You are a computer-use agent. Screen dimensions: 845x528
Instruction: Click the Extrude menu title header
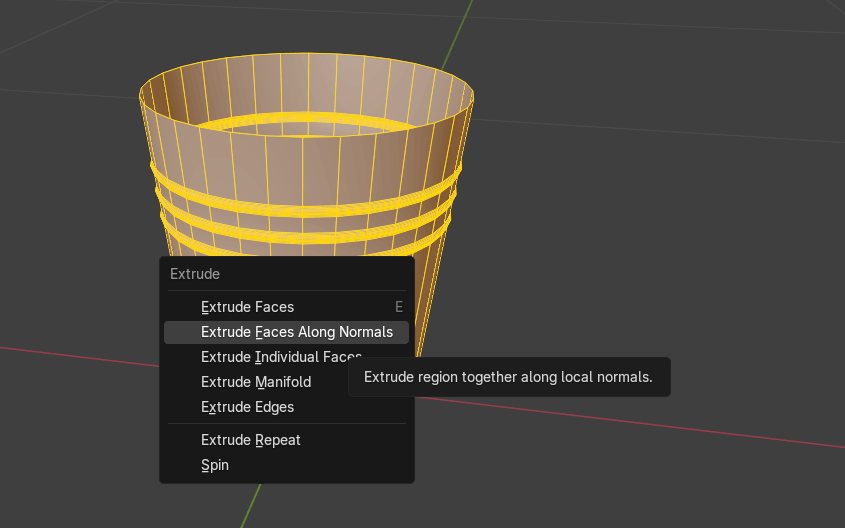click(195, 273)
